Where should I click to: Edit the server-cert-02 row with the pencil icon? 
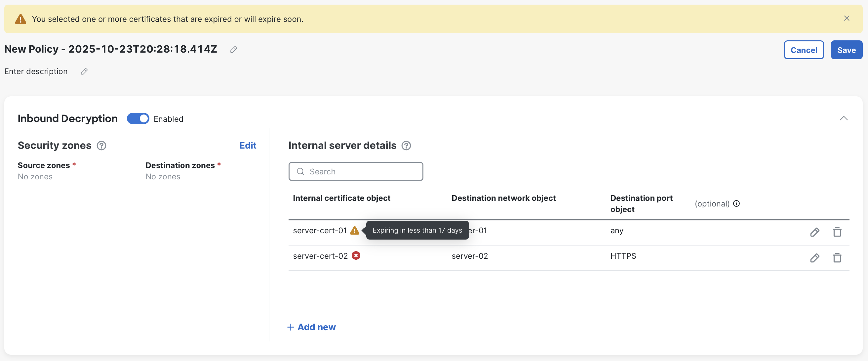pos(815,258)
